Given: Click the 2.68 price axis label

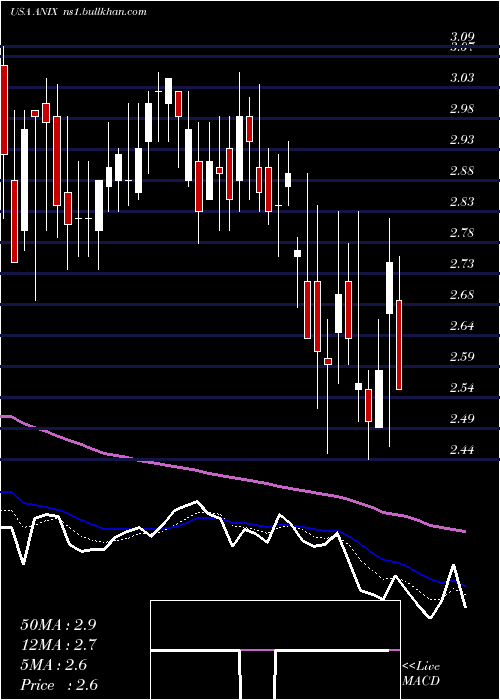Looking at the screenshot, I should tap(462, 295).
